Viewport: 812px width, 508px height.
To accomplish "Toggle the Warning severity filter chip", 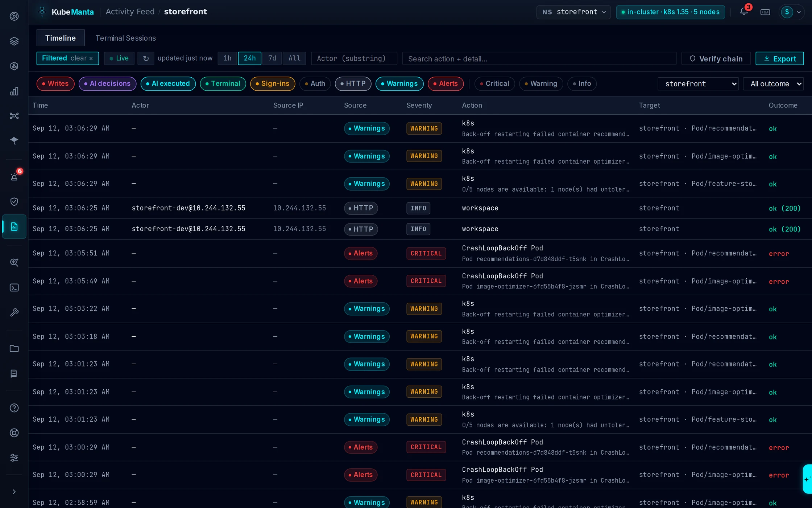I will coord(541,84).
